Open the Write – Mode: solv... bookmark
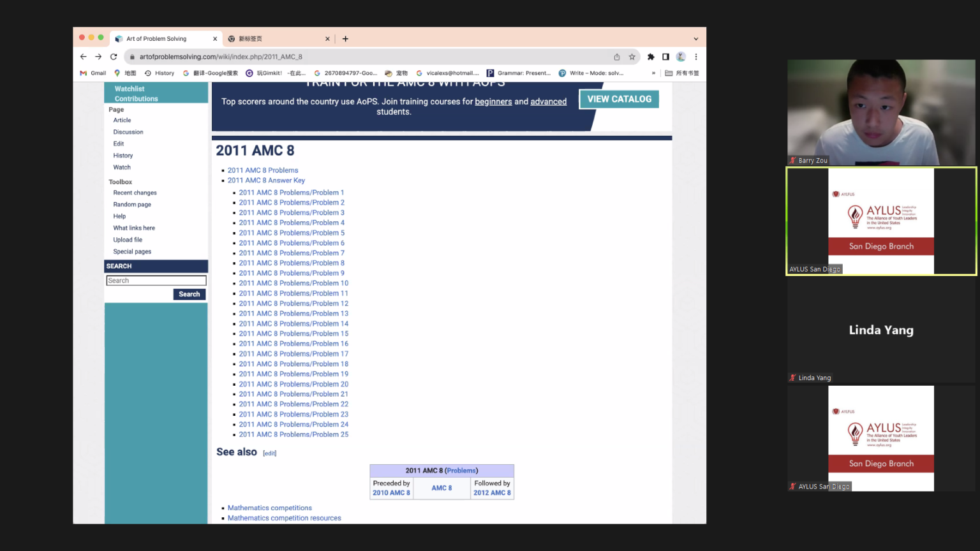 pyautogui.click(x=591, y=73)
